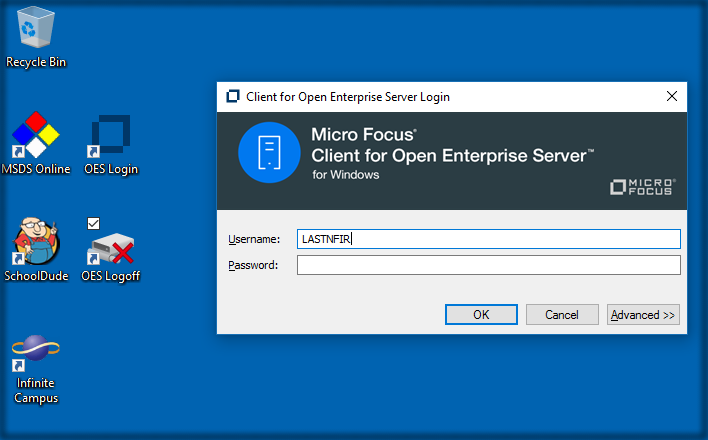Click the Micro Focus logo in banner
Screen dimensions: 708x440
click(642, 186)
